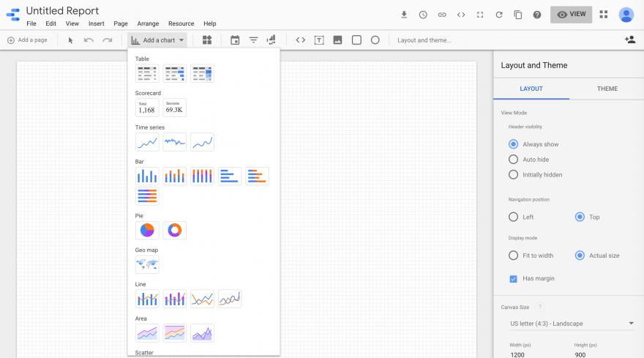The height and width of the screenshot is (358, 644).
Task: Insert a data control icon
Action: 271,40
